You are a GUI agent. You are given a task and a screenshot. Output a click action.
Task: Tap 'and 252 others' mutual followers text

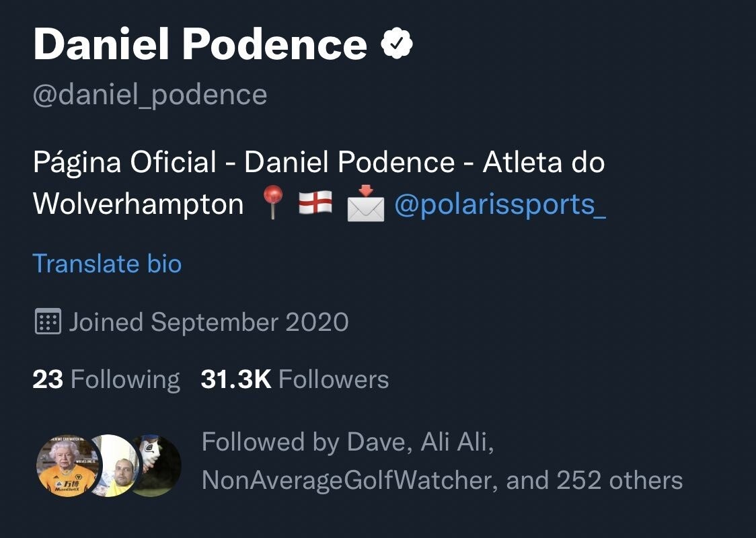pos(595,481)
